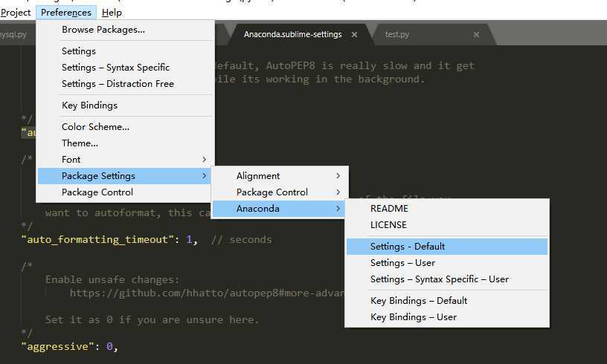
Task: Open Settings – Syntax Specific
Action: point(126,68)
